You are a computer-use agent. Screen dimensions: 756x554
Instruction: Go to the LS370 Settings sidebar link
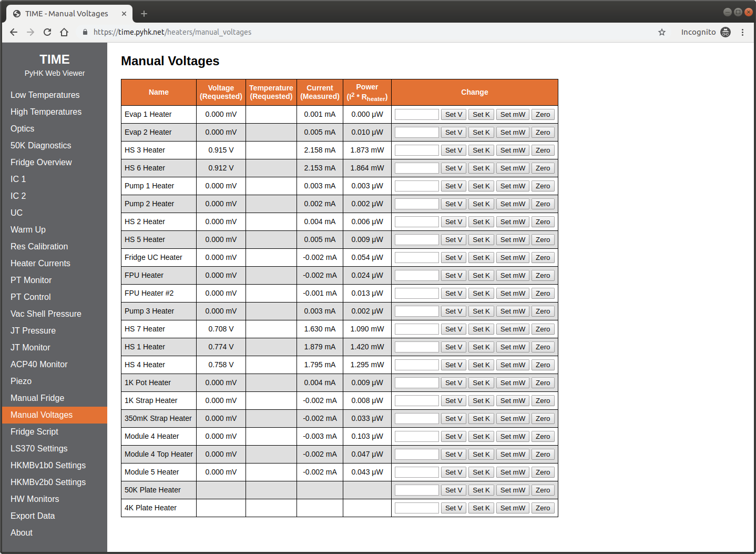[x=39, y=448]
